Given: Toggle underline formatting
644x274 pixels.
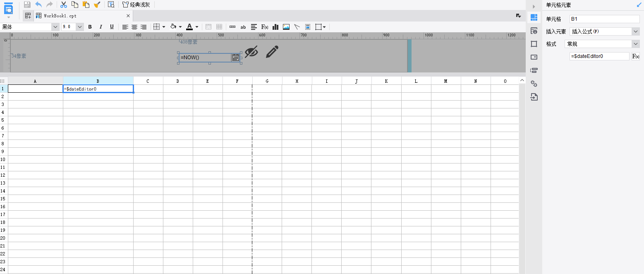Looking at the screenshot, I should (112, 27).
